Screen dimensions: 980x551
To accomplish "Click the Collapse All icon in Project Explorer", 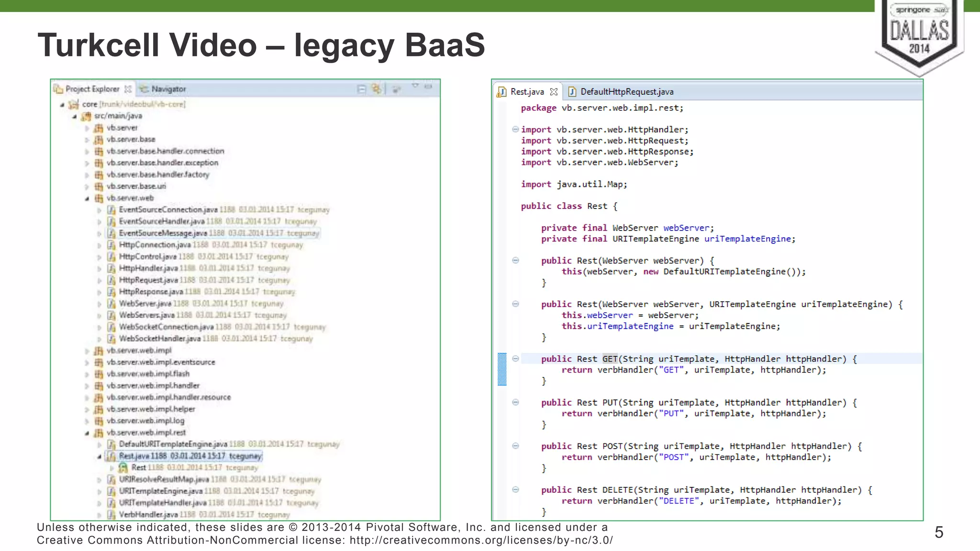I will [362, 89].
